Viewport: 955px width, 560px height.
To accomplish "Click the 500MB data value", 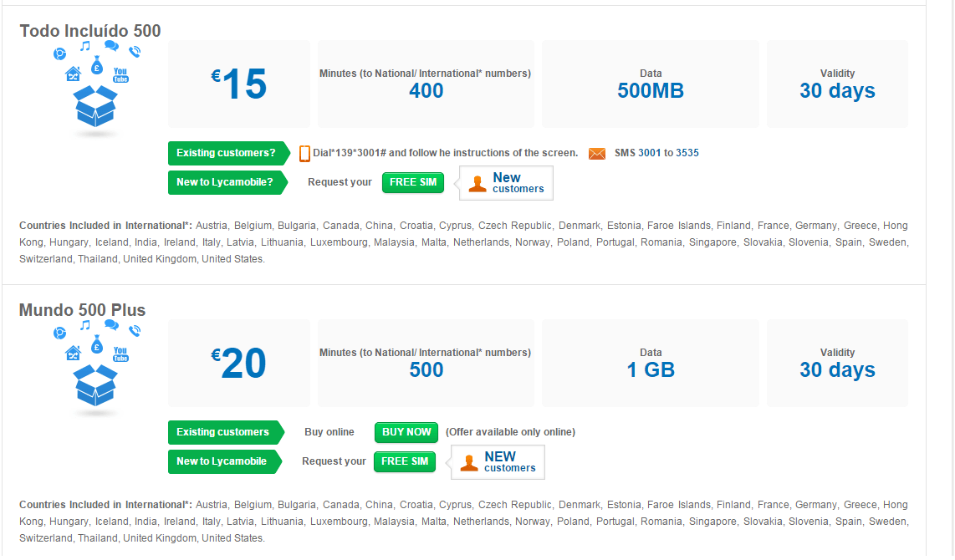I will (x=651, y=91).
